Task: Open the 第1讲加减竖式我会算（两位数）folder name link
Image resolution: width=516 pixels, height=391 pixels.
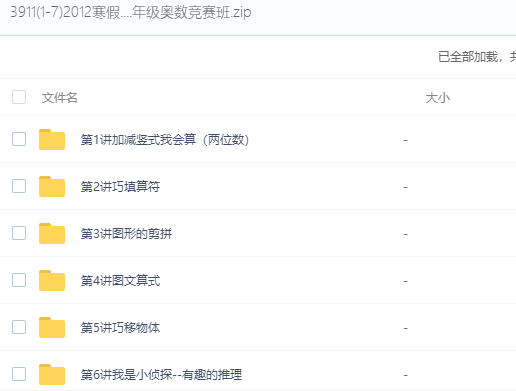Action: pos(165,140)
